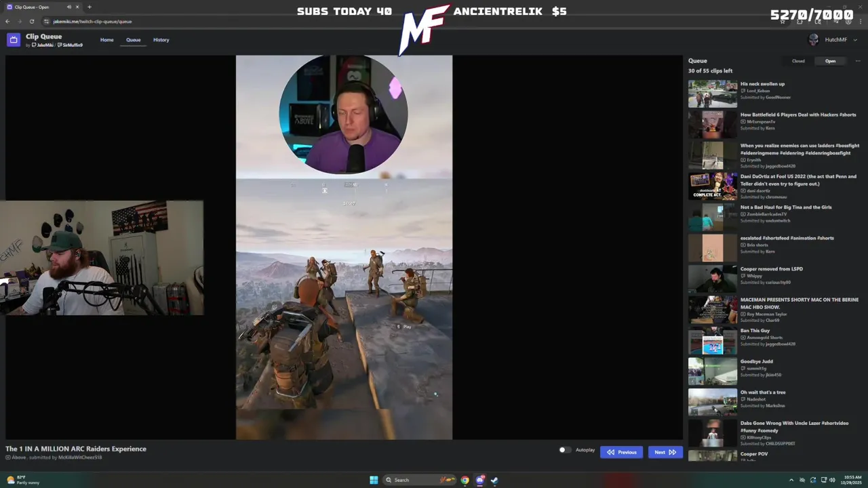Screen dimensions: 868x488
Task: Click '30 of 55 clips left' text
Action: pyautogui.click(x=710, y=70)
